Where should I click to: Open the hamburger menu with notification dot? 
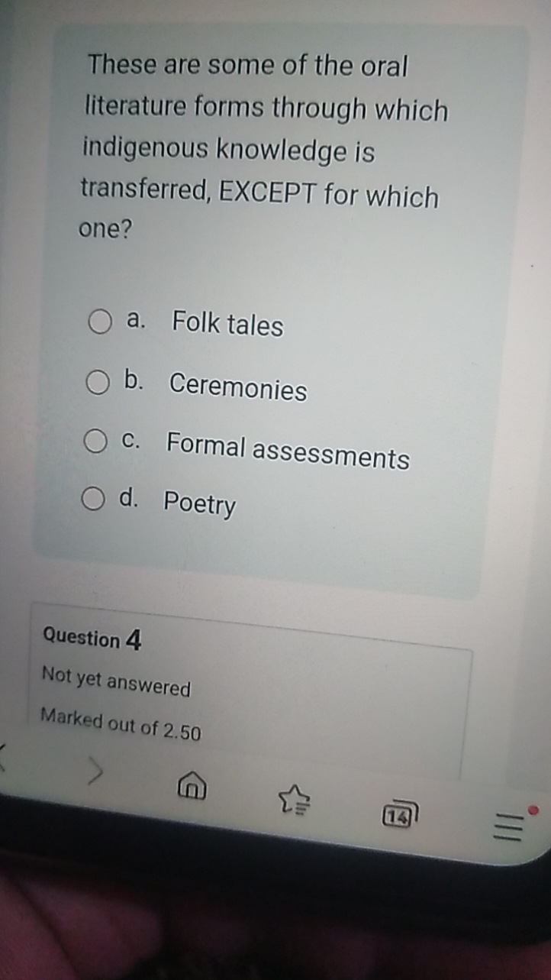tap(510, 827)
